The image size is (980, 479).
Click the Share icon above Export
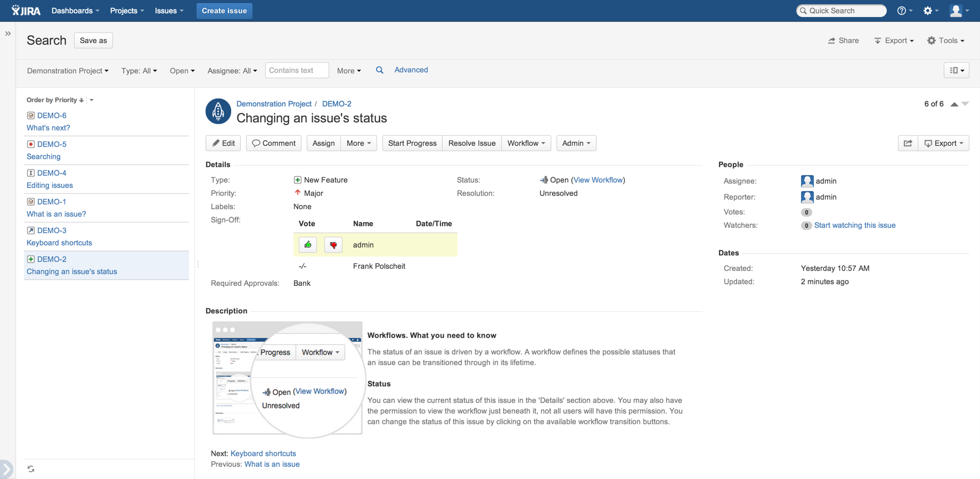(x=832, y=40)
